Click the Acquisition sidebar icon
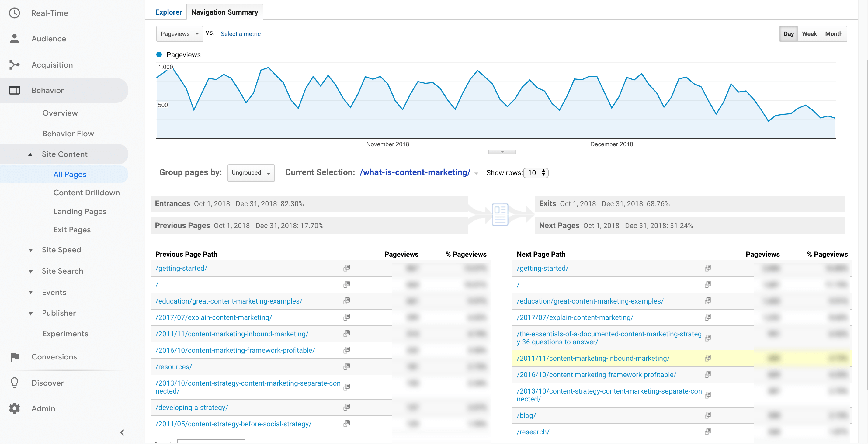Screen dimensions: 868x444 (15, 64)
